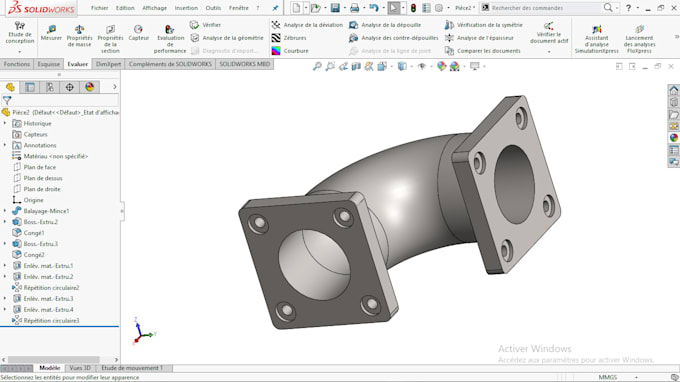
Task: Open the Affichage menu
Action: click(x=154, y=8)
